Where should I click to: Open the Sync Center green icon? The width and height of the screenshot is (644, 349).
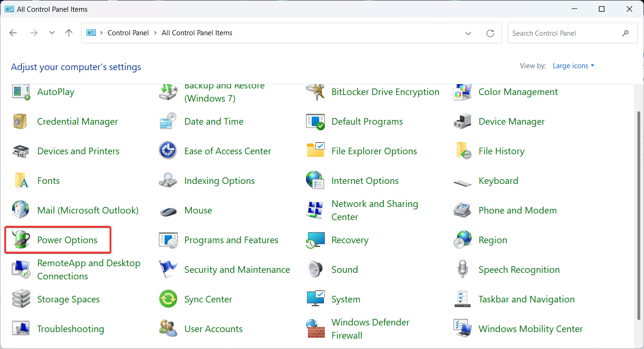tap(168, 299)
